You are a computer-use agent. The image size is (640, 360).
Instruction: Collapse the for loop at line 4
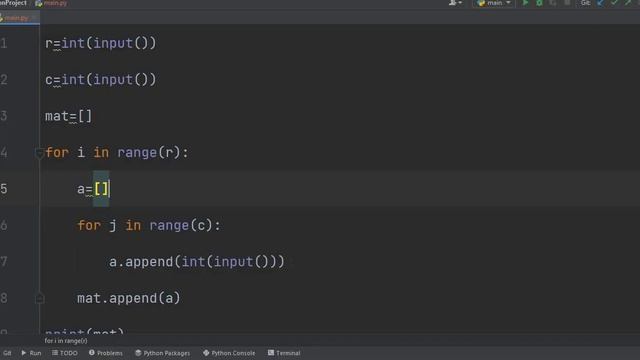[x=39, y=153]
